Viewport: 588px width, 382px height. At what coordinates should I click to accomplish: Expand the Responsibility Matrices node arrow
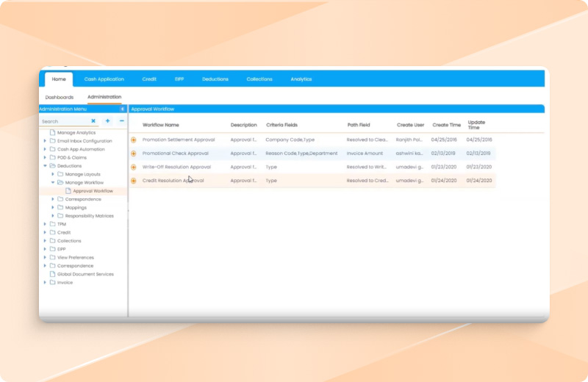pos(53,215)
